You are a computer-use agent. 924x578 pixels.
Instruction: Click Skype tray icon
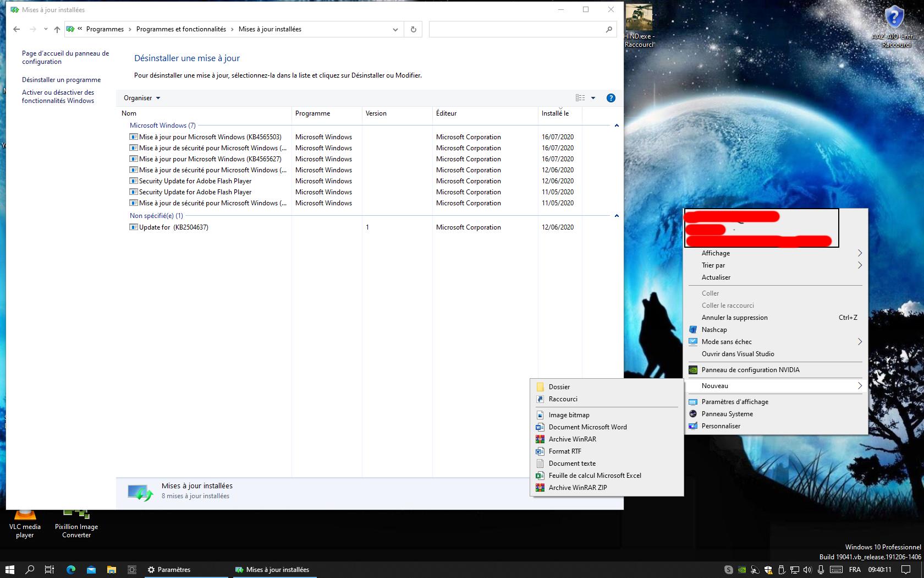(729, 570)
